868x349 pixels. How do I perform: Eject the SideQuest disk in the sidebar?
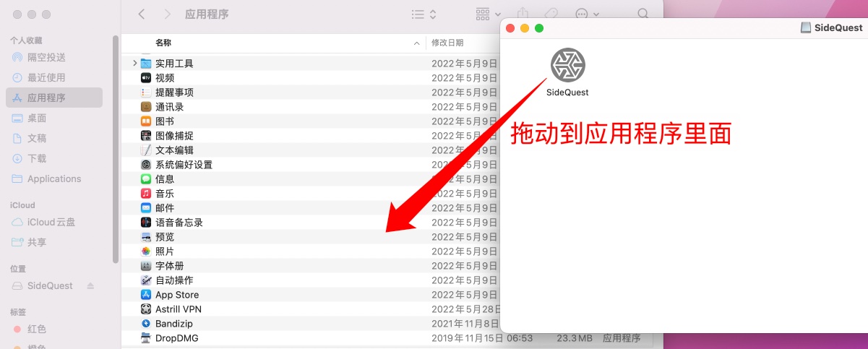(x=90, y=286)
